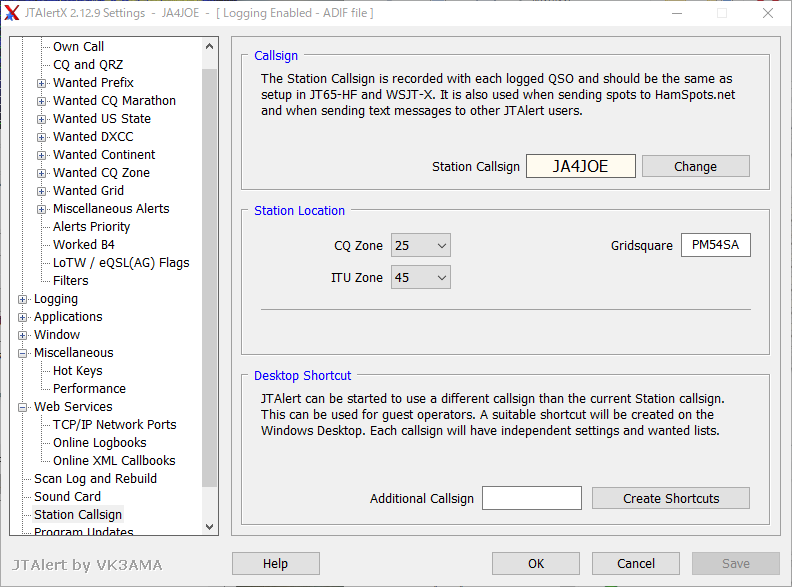Viewport: 792px width, 587px height.
Task: Select Wanted US State item
Action: point(102,119)
